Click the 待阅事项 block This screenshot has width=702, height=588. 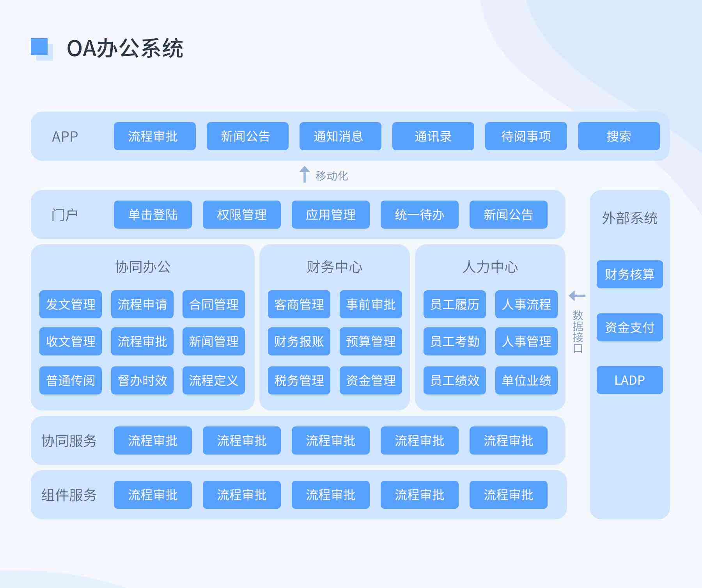click(526, 136)
